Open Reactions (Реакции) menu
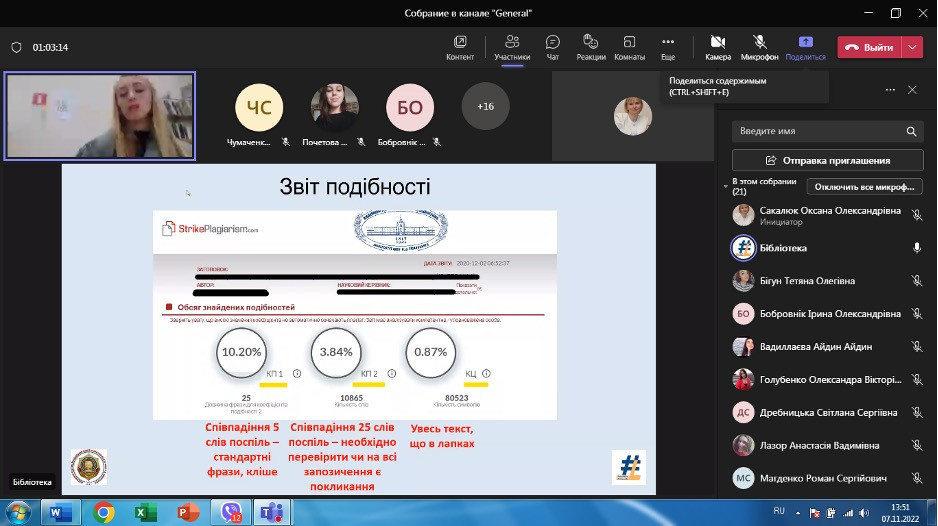Image resolution: width=938 pixels, height=526 pixels. point(591,47)
